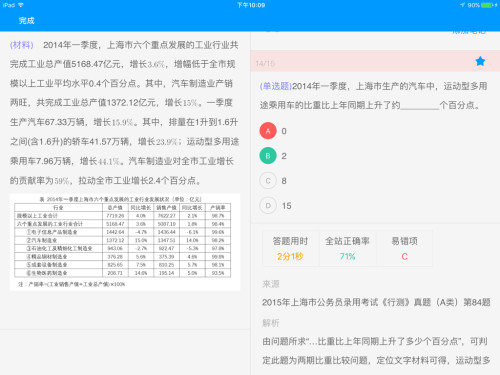Tap the 解析 section heading
This screenshot has width=500, height=375.
(x=271, y=323)
